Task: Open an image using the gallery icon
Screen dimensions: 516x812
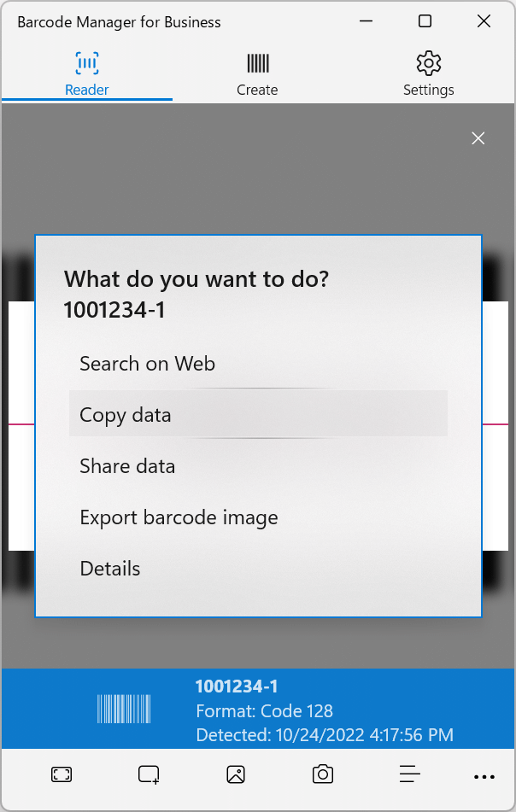Action: point(235,774)
